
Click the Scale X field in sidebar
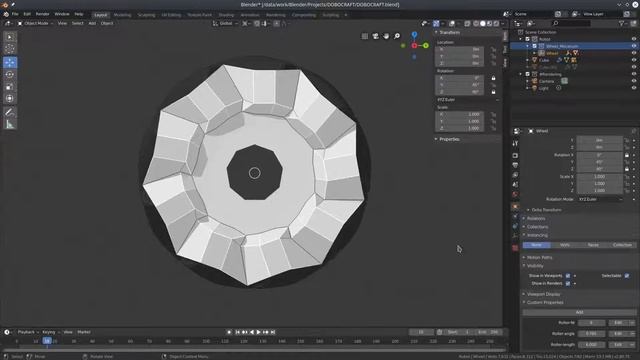(460, 114)
